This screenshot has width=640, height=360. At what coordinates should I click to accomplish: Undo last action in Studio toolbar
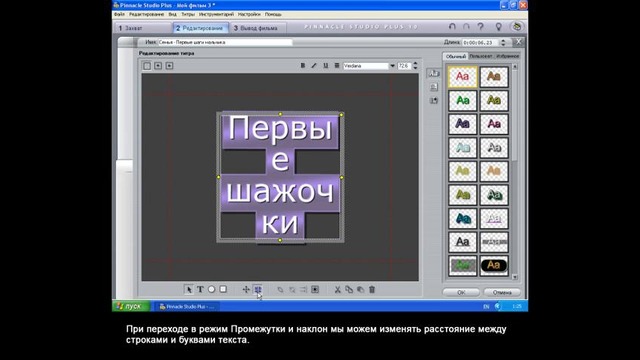click(452, 27)
